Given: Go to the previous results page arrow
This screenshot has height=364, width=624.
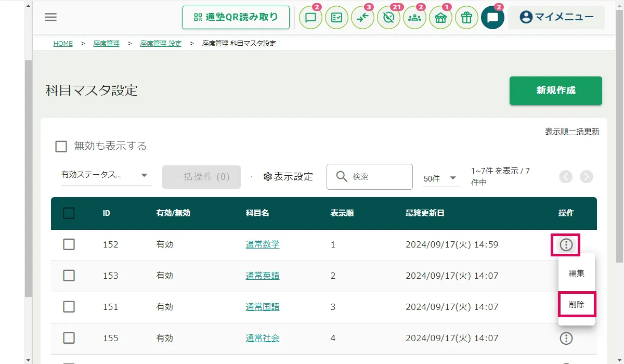Looking at the screenshot, I should click(566, 177).
